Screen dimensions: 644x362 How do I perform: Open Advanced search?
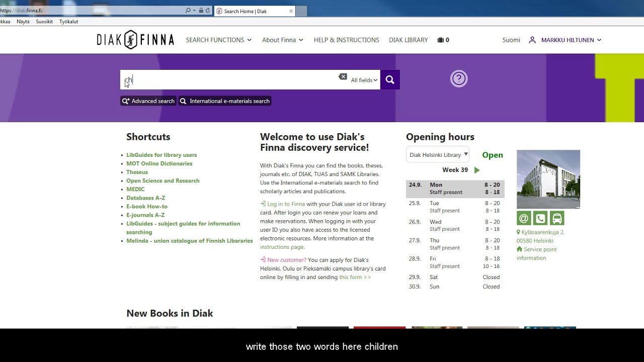(148, 101)
